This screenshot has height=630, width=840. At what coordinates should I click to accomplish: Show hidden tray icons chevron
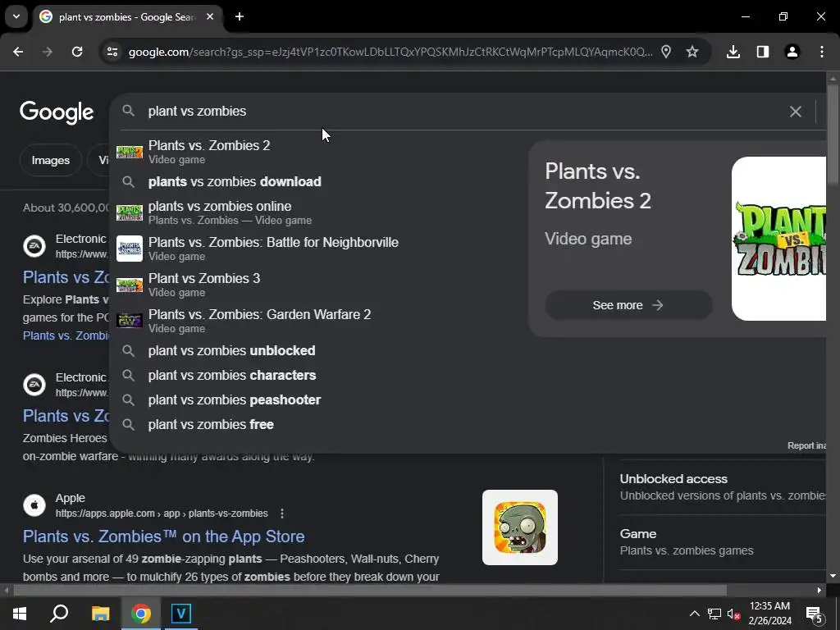click(694, 614)
